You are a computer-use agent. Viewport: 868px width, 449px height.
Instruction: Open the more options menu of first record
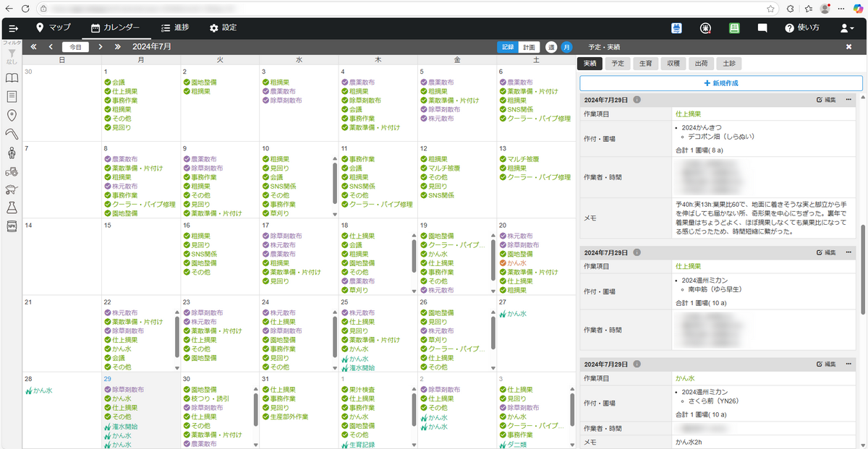click(x=849, y=100)
